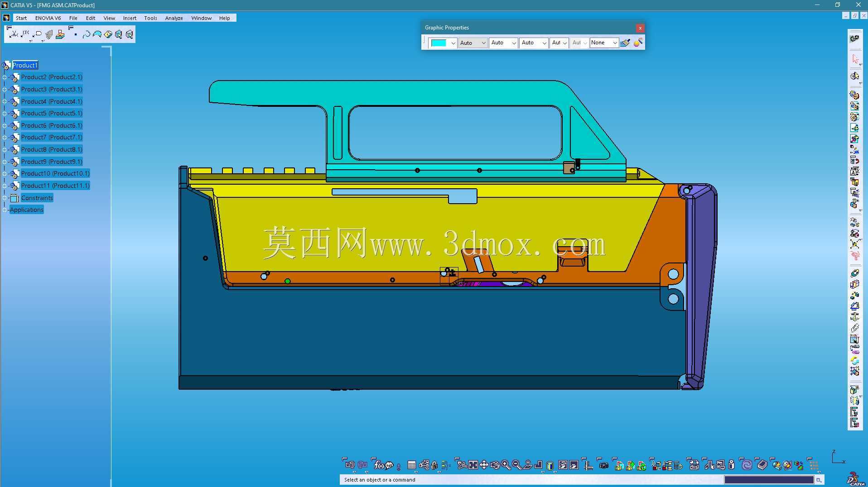Image resolution: width=868 pixels, height=487 pixels.
Task: Open the ENOVIA V6 menu
Action: point(48,18)
